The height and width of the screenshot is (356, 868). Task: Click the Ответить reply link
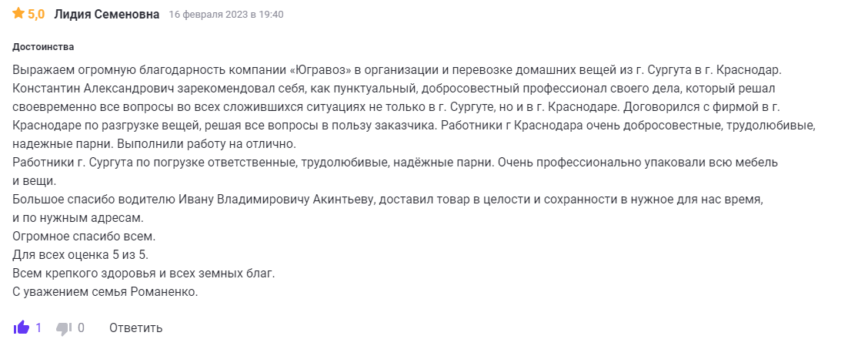pyautogui.click(x=135, y=328)
